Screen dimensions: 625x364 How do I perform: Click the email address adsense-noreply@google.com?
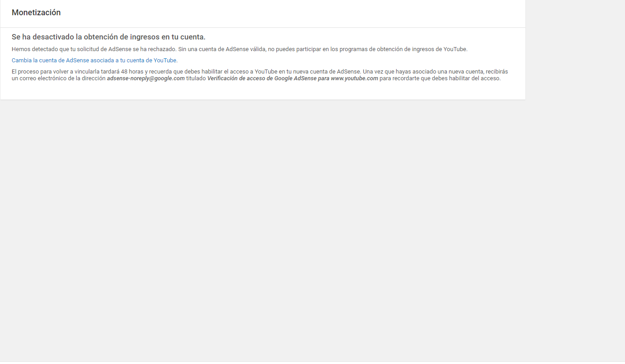pyautogui.click(x=146, y=78)
